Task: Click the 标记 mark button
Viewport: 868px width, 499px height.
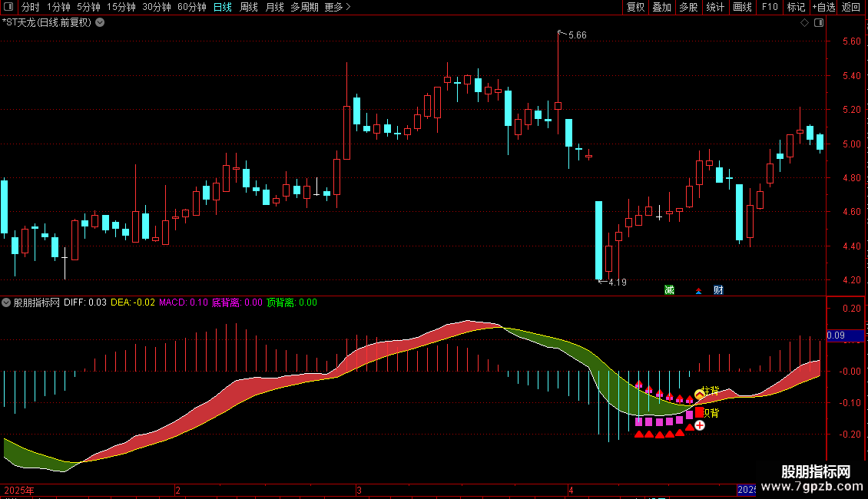Action: [796, 7]
